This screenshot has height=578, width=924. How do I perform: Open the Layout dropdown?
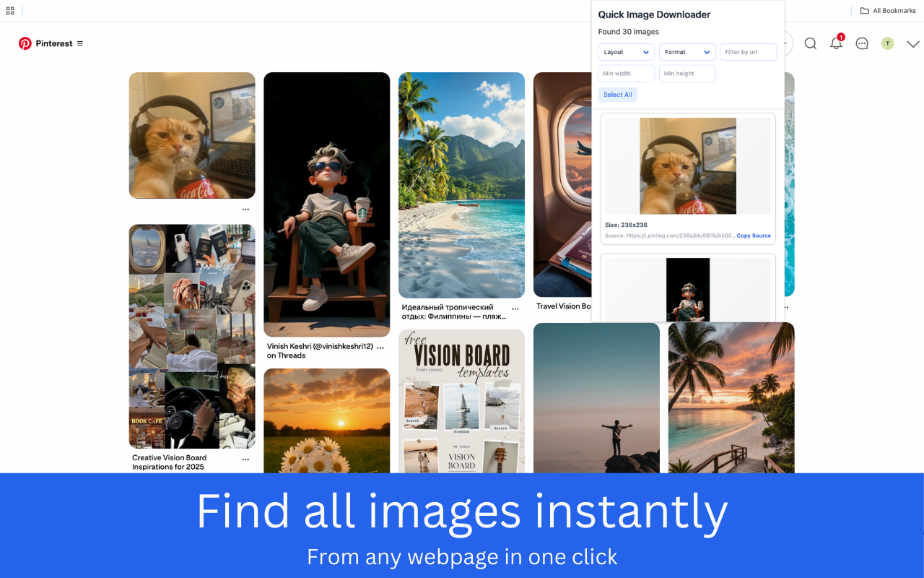[627, 52]
